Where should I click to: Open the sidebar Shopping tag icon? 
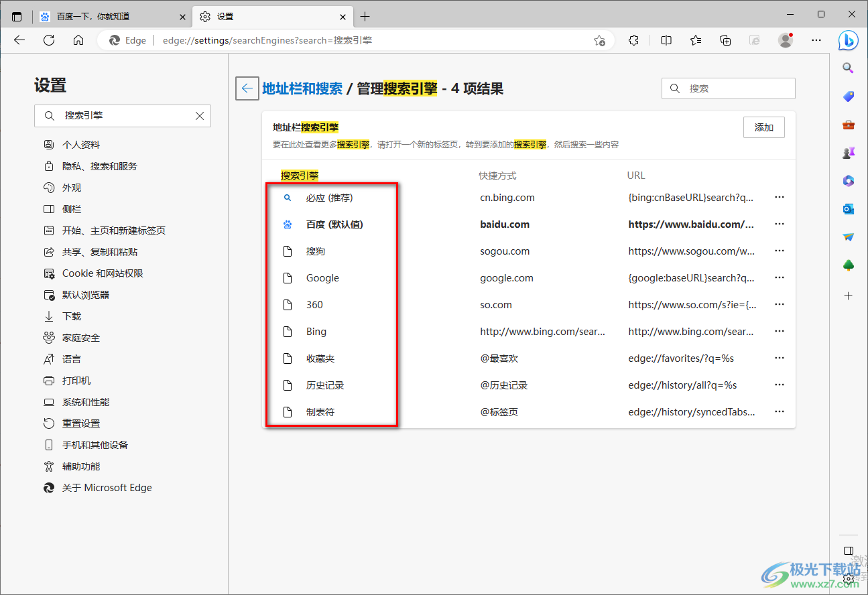(x=848, y=96)
